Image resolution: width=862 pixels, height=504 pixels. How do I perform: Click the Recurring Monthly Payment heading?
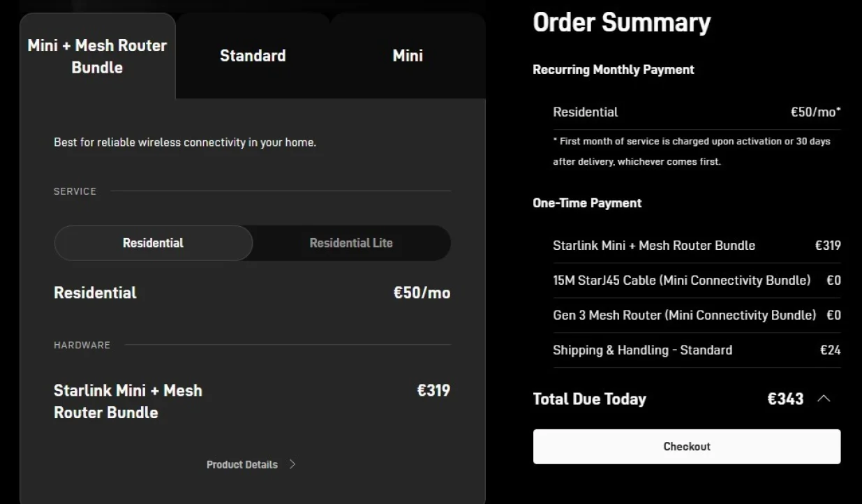(613, 70)
